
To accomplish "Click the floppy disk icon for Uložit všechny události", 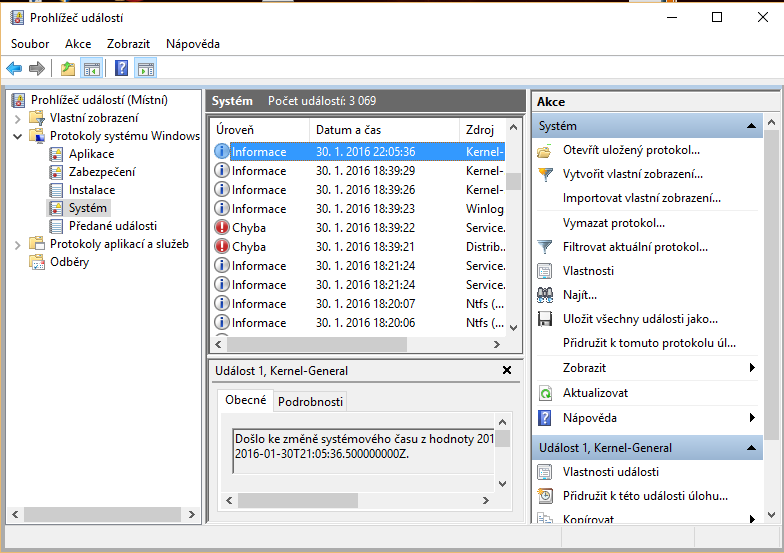I will (x=545, y=319).
